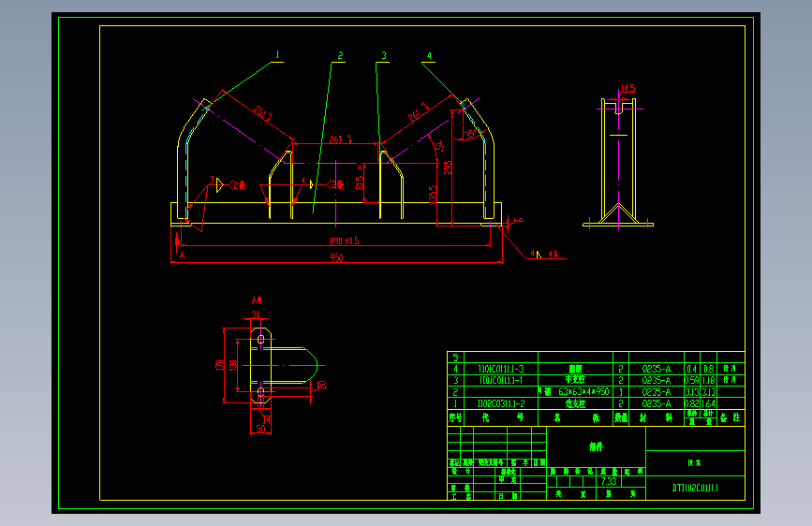Select the horizontal "261" dimension between center supports
Image resolution: width=812 pixels, height=526 pixels.
click(x=338, y=139)
